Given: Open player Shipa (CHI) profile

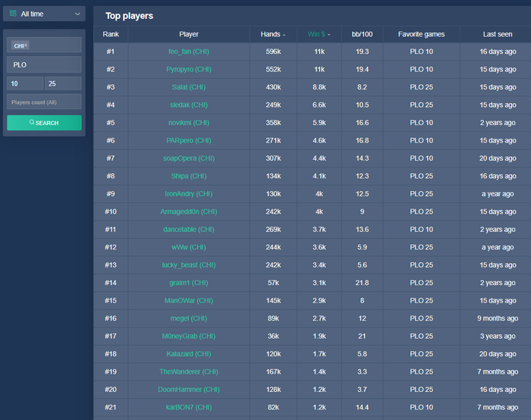Looking at the screenshot, I should click(189, 176).
